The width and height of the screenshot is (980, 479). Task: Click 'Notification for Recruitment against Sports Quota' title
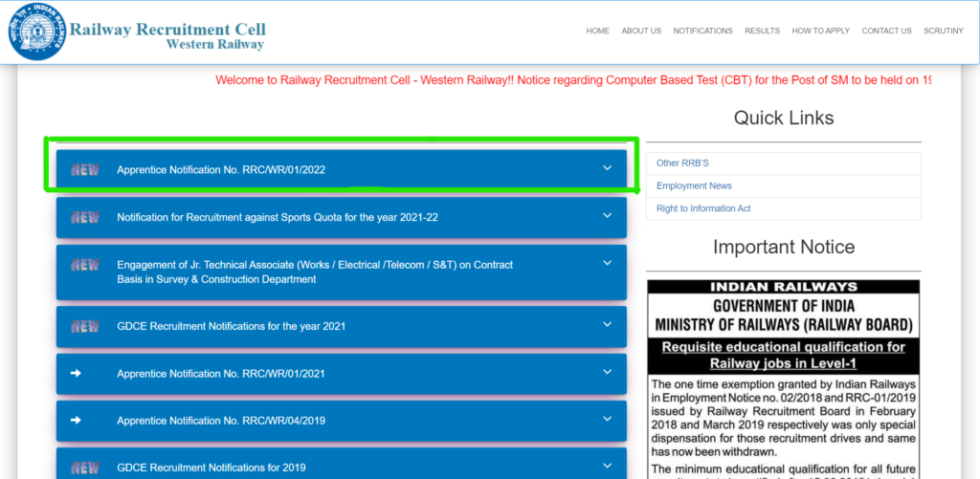(278, 217)
